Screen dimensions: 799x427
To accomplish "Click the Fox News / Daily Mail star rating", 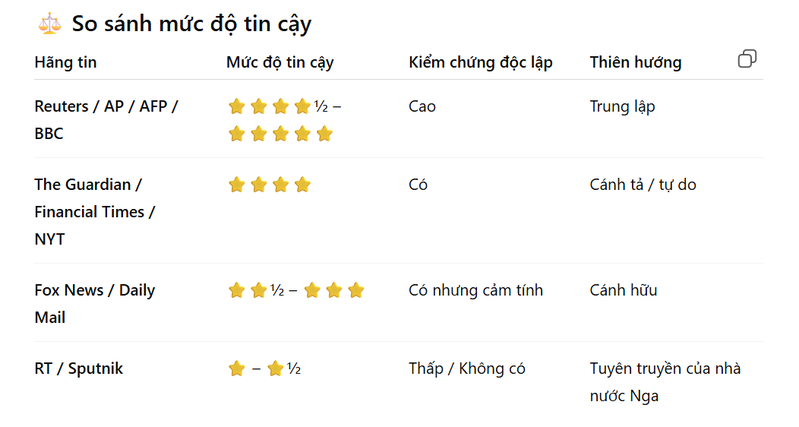I will coord(296,291).
